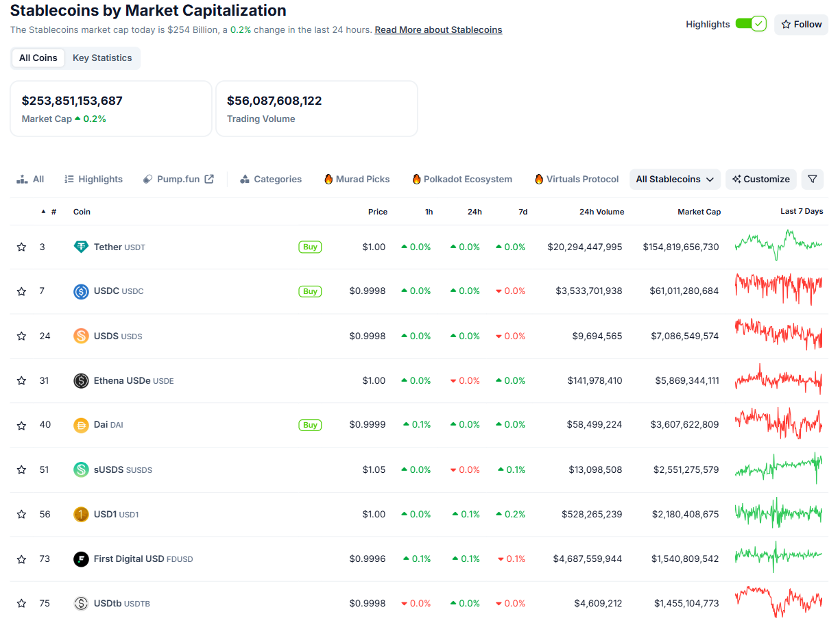Click trading volume $56,087,608,122

274,101
